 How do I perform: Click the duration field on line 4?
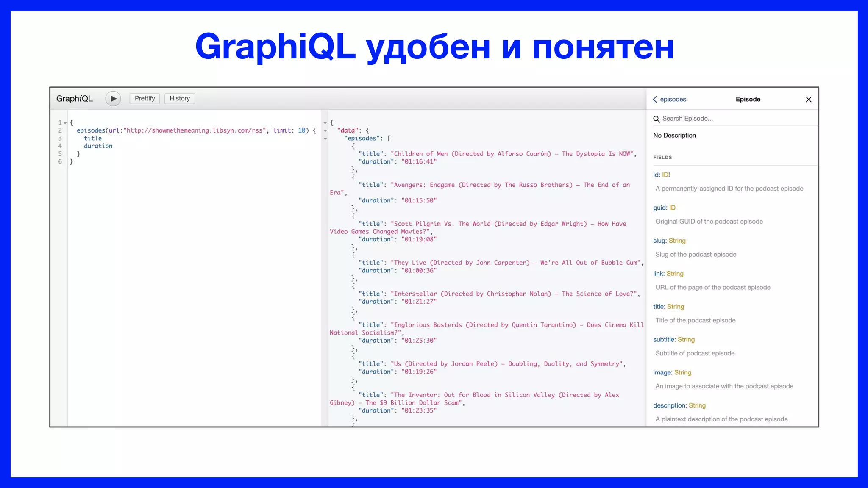[98, 146]
